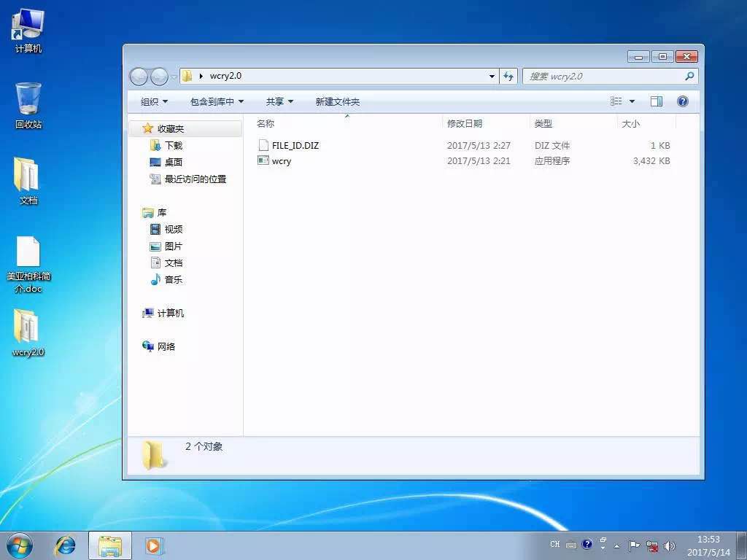Click the network status tray icon
The width and height of the screenshot is (747, 560).
[651, 545]
